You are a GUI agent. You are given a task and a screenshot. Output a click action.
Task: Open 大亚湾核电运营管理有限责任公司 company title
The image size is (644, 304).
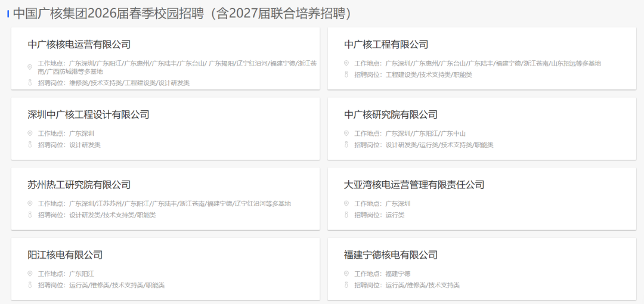tap(414, 185)
